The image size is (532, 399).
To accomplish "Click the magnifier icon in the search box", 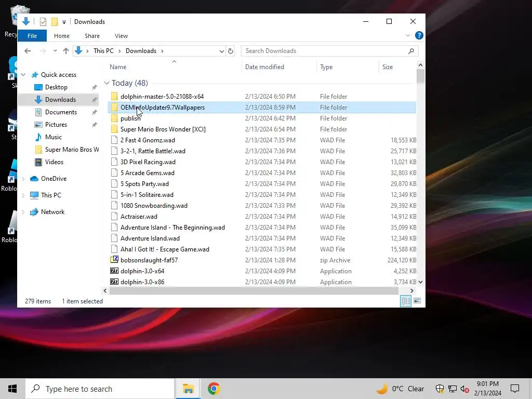I will click(411, 51).
